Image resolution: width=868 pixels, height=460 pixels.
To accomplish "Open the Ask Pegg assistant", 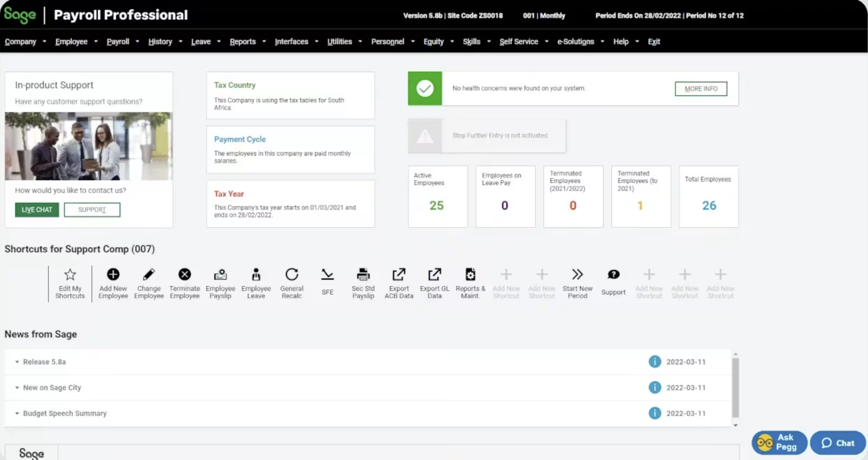I will click(x=779, y=442).
